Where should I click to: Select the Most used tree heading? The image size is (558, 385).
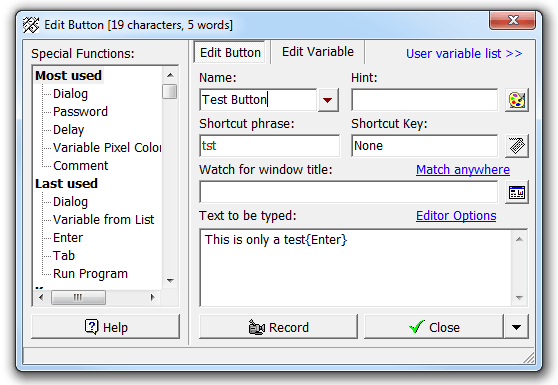[x=69, y=76]
